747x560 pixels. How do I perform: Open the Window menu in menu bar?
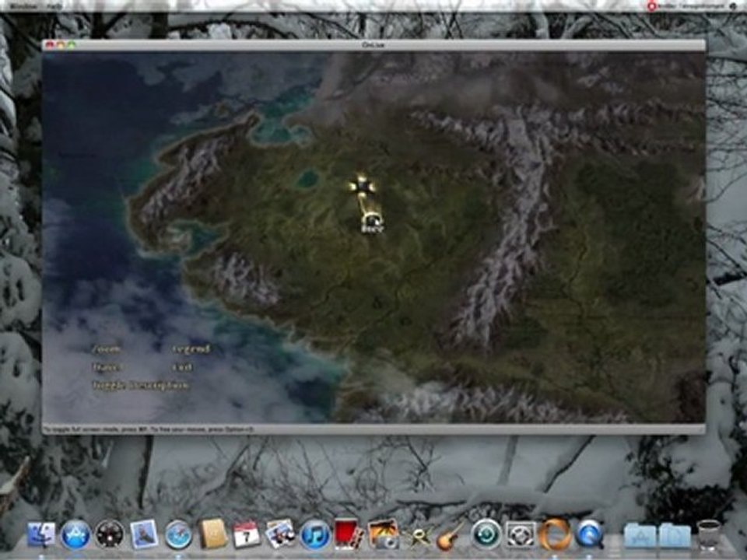(23, 5)
